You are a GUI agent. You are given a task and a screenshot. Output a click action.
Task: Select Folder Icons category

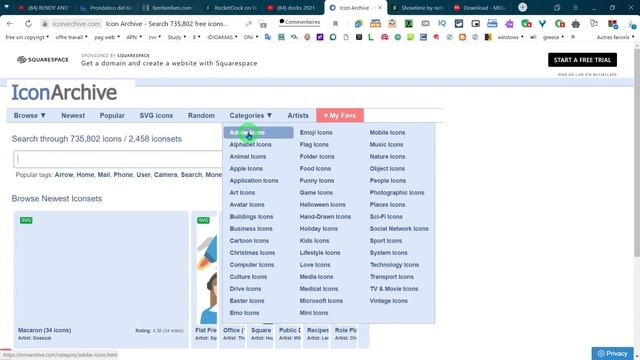317,157
